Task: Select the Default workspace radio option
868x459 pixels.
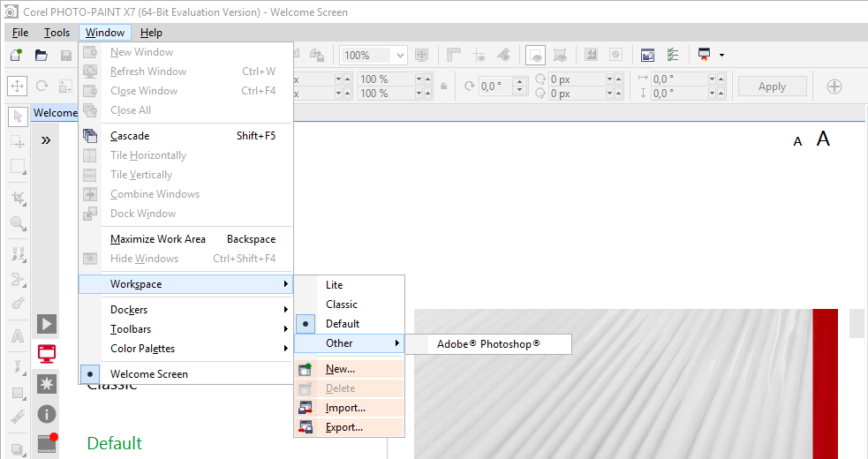Action: [x=305, y=324]
